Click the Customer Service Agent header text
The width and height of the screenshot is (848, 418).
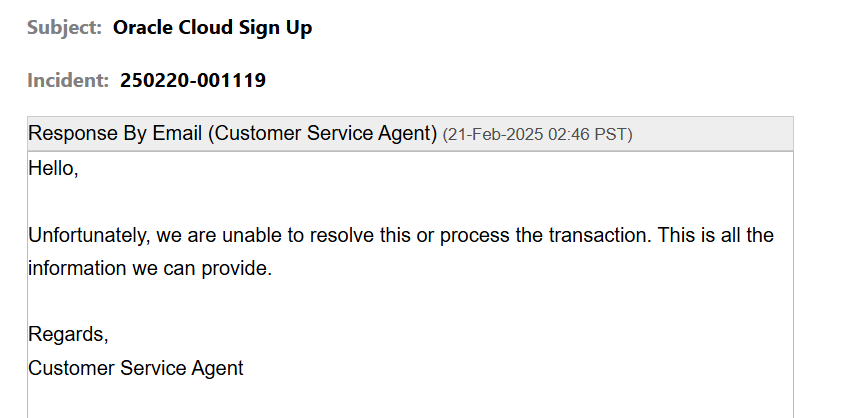coord(322,134)
